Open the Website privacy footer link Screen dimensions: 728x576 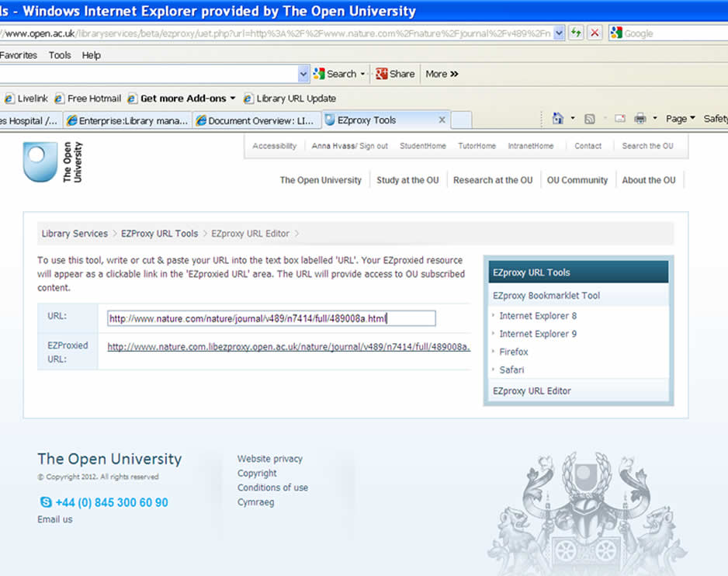point(270,459)
